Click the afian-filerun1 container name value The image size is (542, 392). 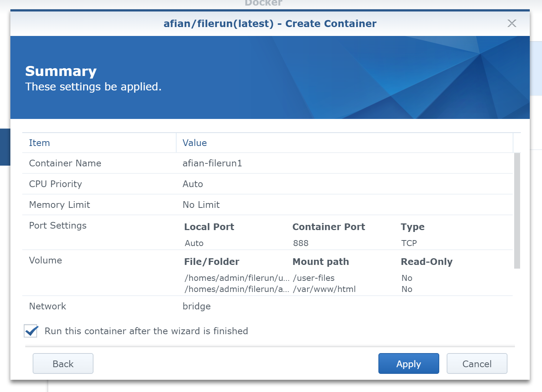pyautogui.click(x=212, y=163)
